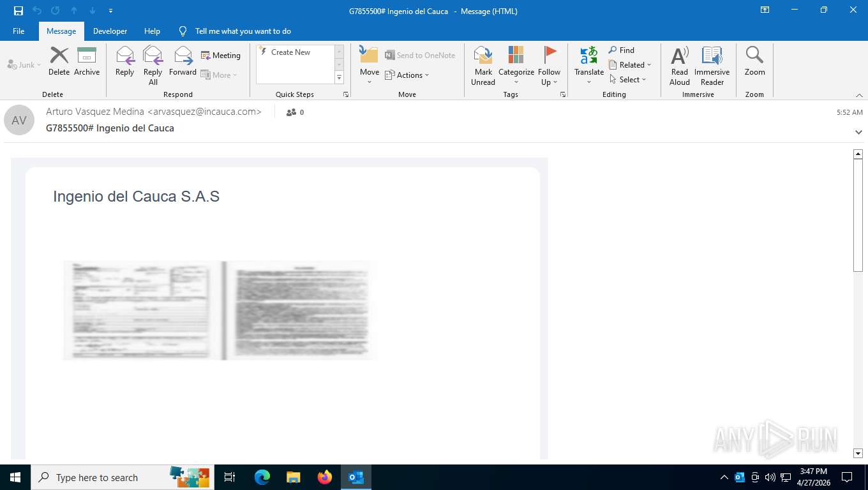Start Read Aloud

point(680,65)
